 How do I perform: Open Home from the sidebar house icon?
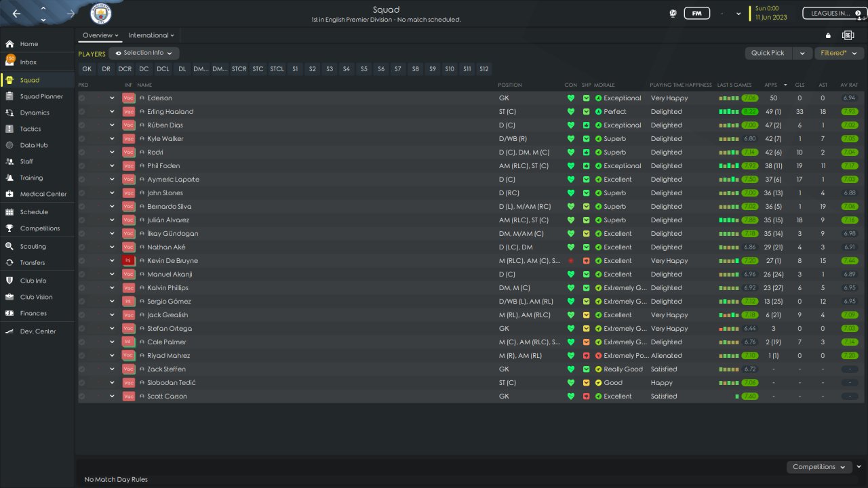[x=9, y=44]
